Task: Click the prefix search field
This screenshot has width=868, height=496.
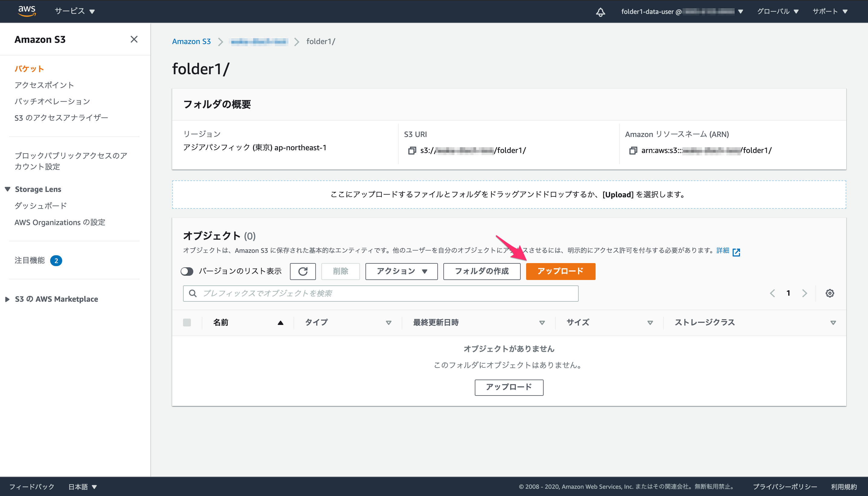Action: click(x=381, y=293)
